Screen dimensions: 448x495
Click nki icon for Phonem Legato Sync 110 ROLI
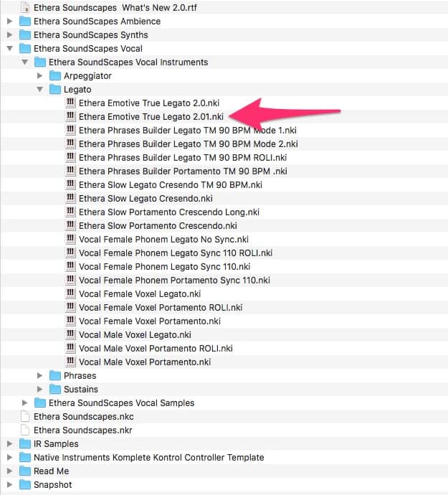[x=70, y=253]
